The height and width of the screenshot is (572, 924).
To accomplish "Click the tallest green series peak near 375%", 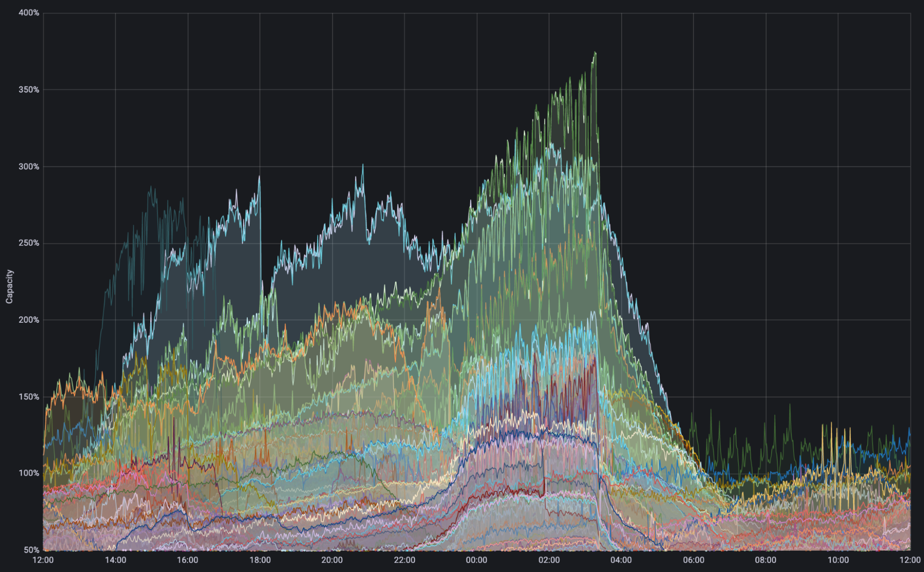I will (x=595, y=53).
